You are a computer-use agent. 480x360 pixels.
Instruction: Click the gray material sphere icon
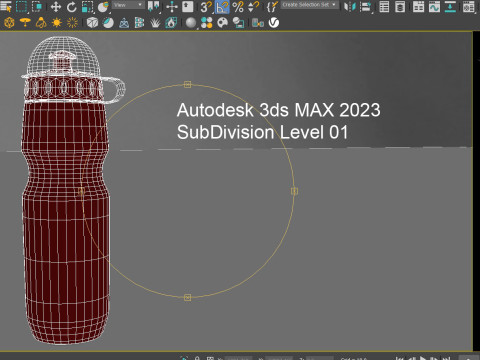[x=191, y=23]
